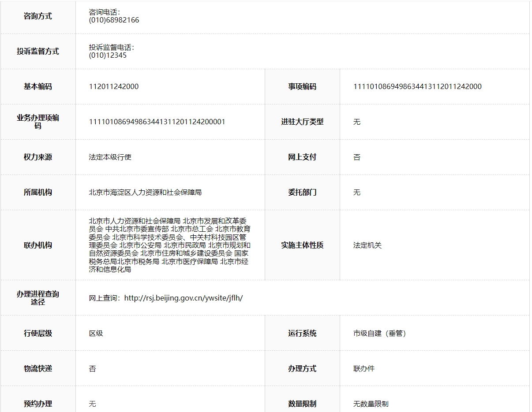Select the value 法定机关

pos(367,245)
